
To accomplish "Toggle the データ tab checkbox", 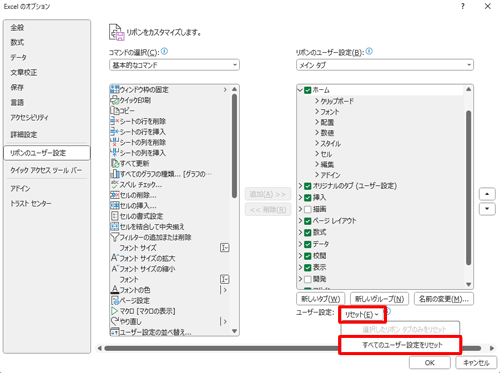I will coord(308,244).
